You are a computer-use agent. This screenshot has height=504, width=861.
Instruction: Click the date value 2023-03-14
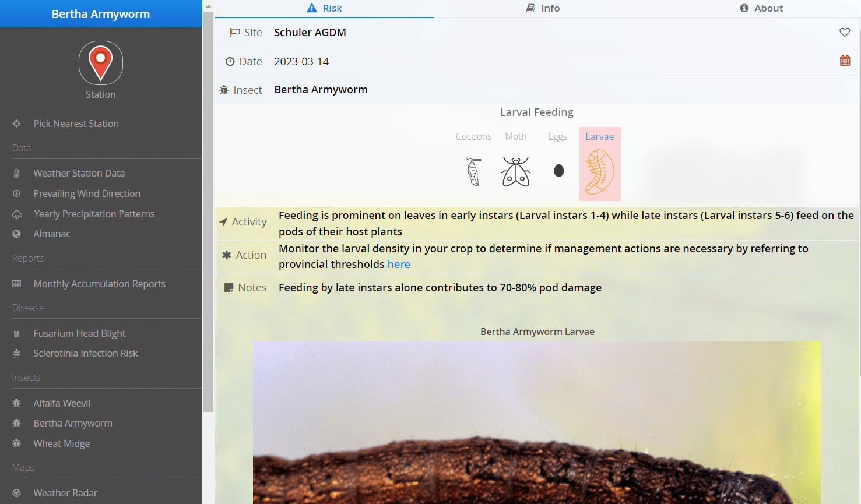301,62
